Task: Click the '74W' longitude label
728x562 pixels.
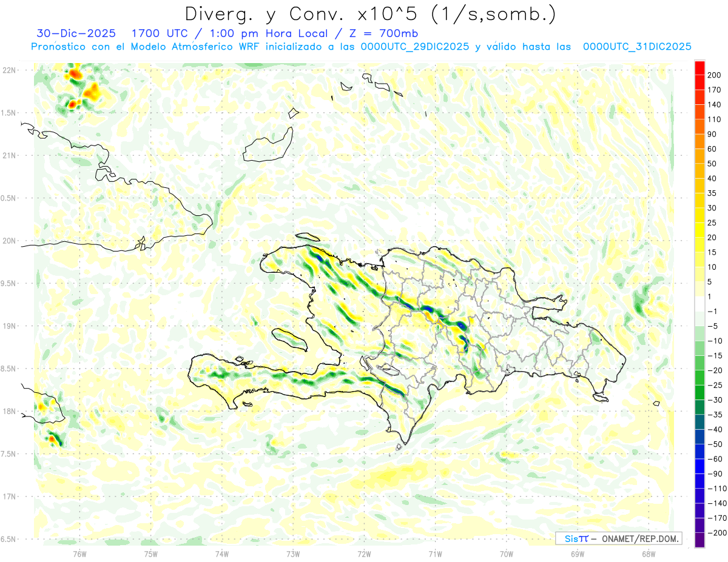Action: pos(221,554)
